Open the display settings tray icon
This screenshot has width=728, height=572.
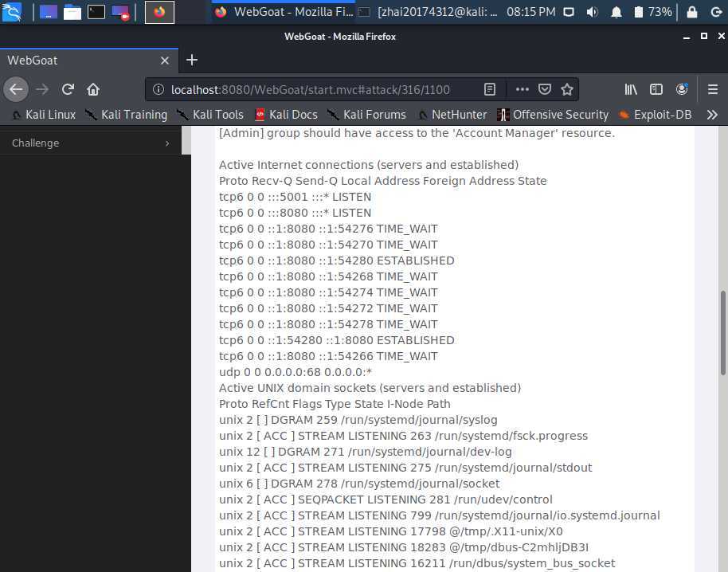(x=568, y=12)
